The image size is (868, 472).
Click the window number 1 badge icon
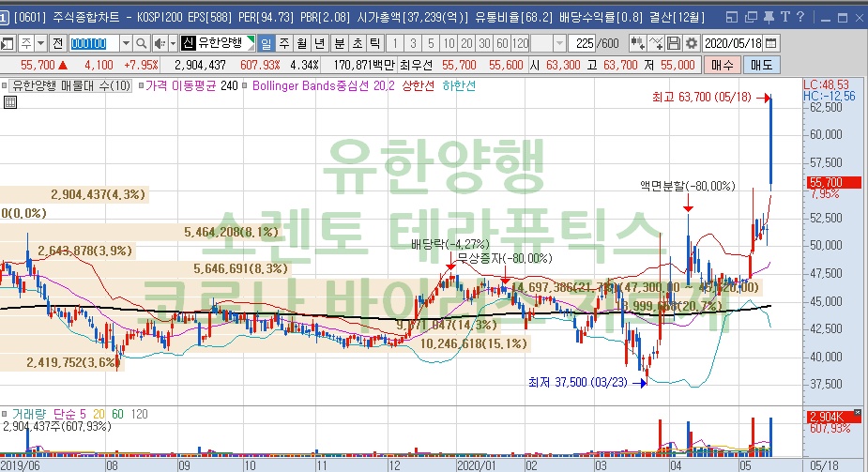point(4,18)
